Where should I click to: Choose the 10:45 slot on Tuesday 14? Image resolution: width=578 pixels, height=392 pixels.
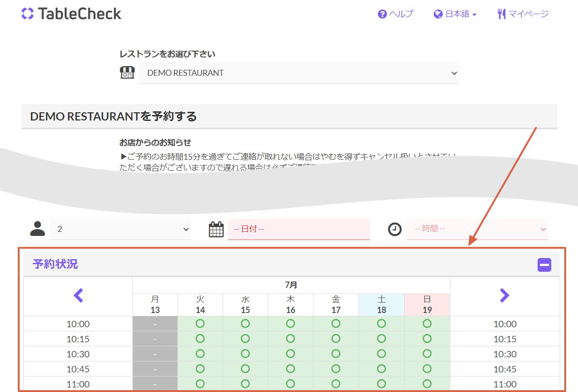pyautogui.click(x=200, y=369)
